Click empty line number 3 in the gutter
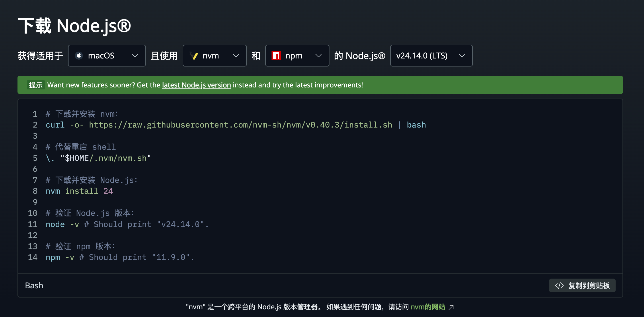The image size is (644, 317). click(35, 136)
